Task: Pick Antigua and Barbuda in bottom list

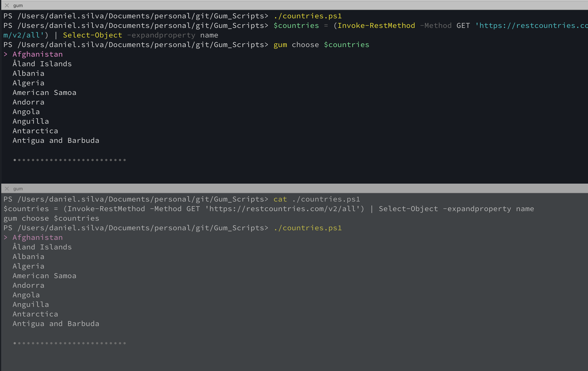Action: (56, 323)
